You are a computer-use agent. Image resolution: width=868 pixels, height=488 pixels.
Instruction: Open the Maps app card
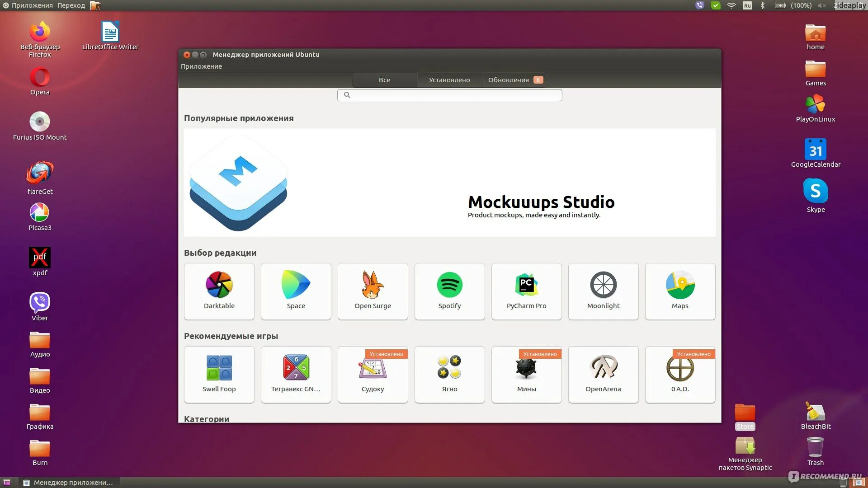point(680,291)
